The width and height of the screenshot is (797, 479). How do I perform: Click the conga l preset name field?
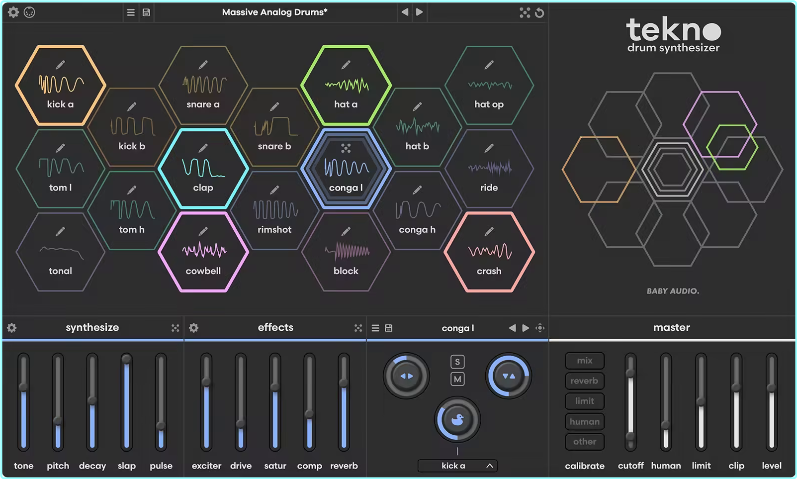457,328
